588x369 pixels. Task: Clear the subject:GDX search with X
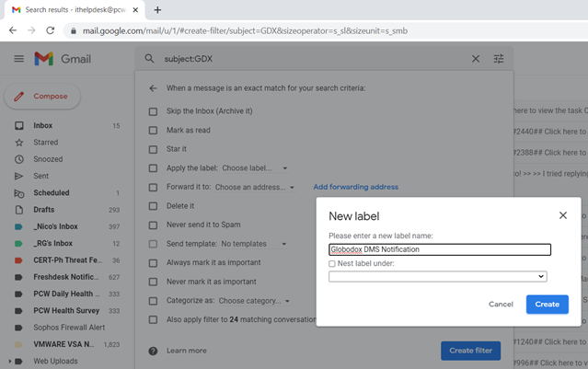point(476,59)
